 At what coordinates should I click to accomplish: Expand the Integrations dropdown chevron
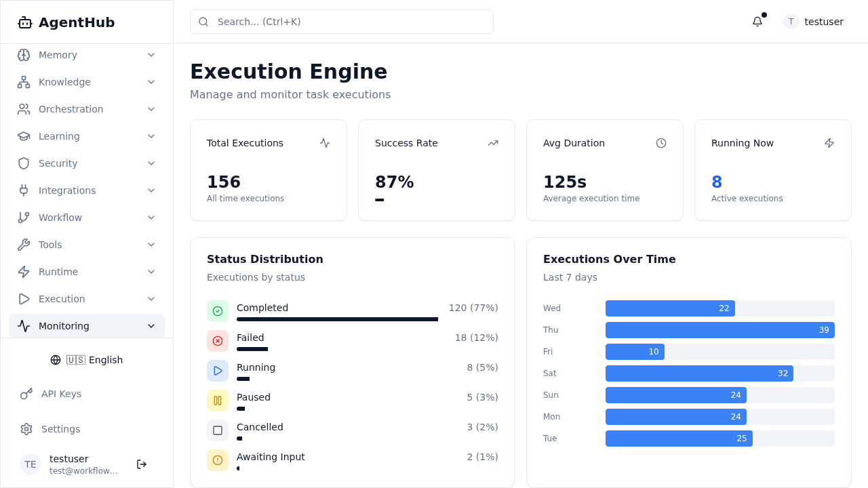(151, 190)
